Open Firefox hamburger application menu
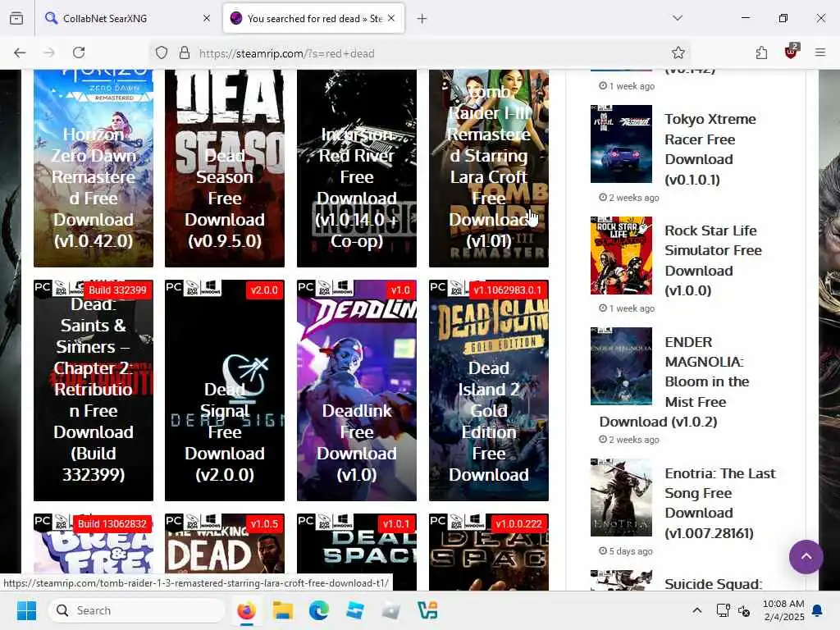The image size is (840, 630). click(820, 52)
